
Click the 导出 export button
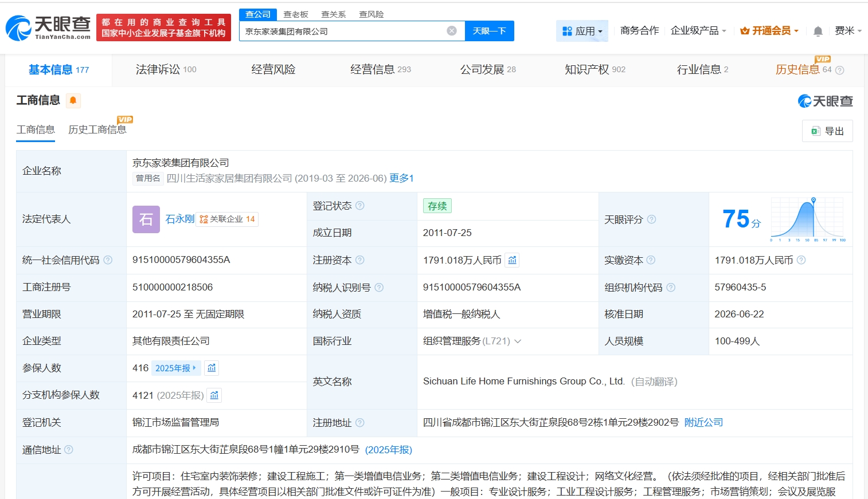[x=827, y=131]
